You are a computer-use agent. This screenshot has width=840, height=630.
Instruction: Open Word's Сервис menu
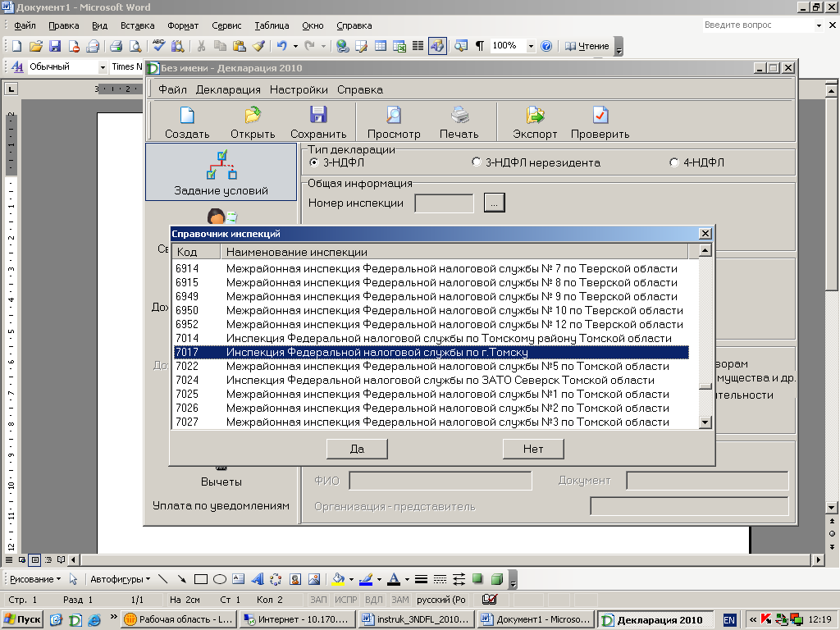click(226, 25)
